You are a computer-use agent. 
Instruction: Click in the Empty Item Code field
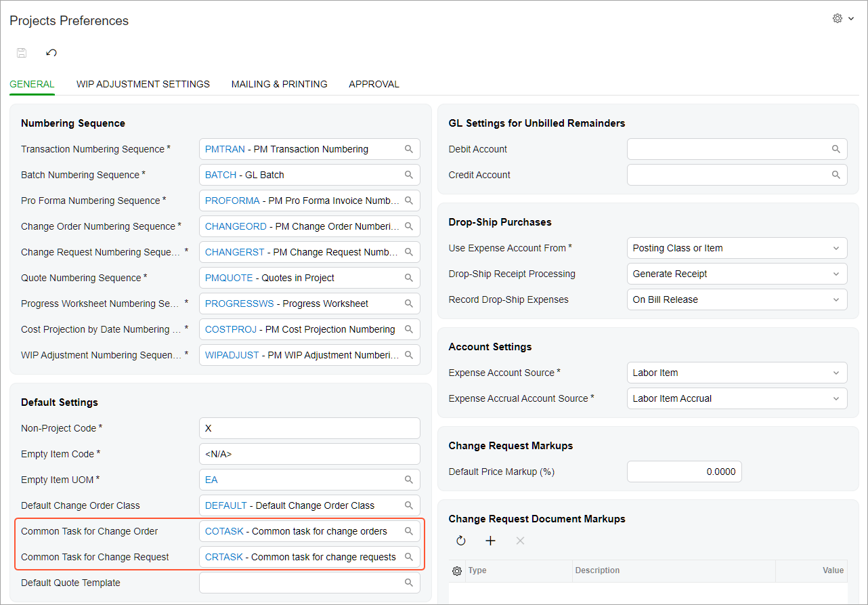309,454
